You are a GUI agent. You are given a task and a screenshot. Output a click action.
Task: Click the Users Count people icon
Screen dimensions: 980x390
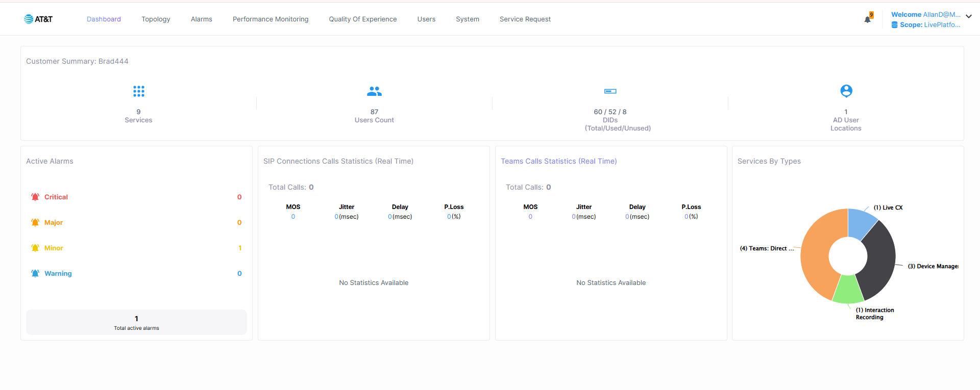tap(374, 91)
